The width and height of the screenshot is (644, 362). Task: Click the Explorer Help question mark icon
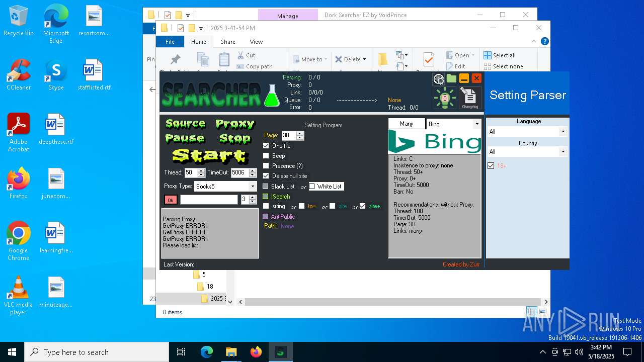pyautogui.click(x=544, y=42)
